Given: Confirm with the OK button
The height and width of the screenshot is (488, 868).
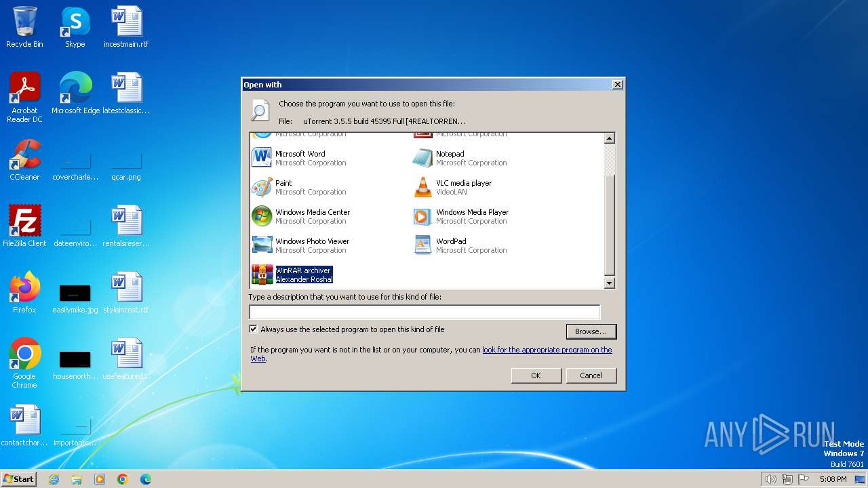Looking at the screenshot, I should click(536, 375).
